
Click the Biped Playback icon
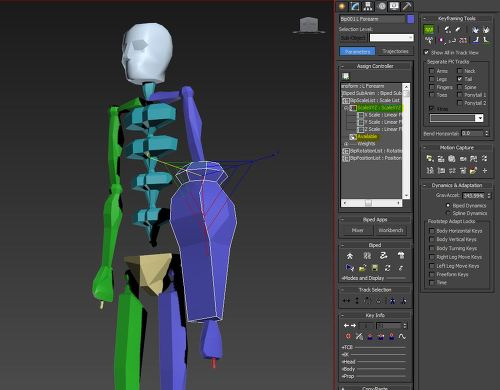tap(350, 268)
